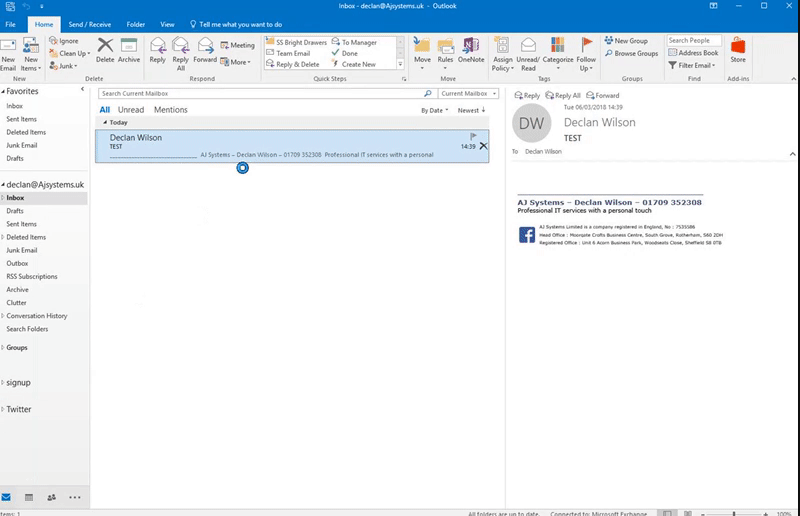Toggle the flag on Declan Wilson email

pos(474,136)
